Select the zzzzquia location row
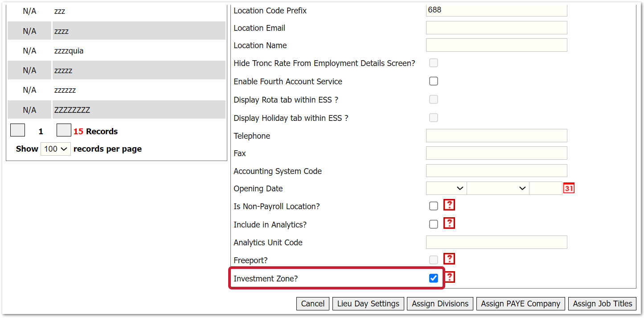 [69, 51]
